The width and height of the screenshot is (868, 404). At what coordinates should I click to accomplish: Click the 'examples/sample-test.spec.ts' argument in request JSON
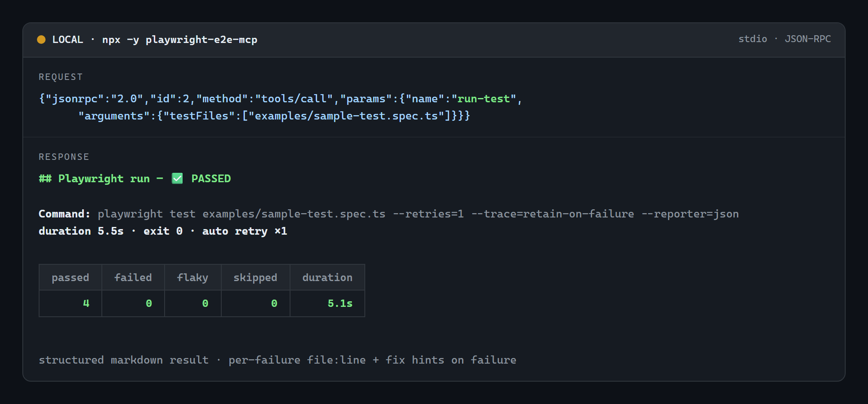coord(346,116)
